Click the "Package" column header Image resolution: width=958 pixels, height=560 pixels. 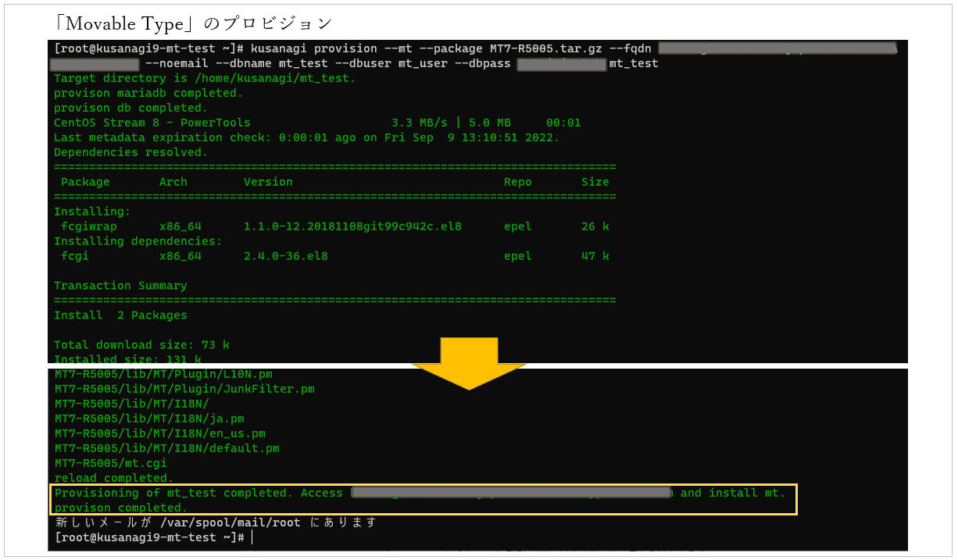click(x=85, y=182)
